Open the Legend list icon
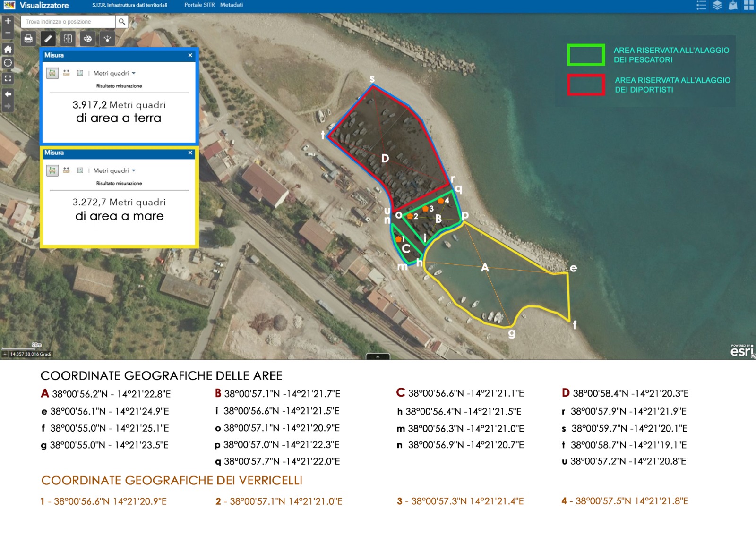 [x=701, y=5]
